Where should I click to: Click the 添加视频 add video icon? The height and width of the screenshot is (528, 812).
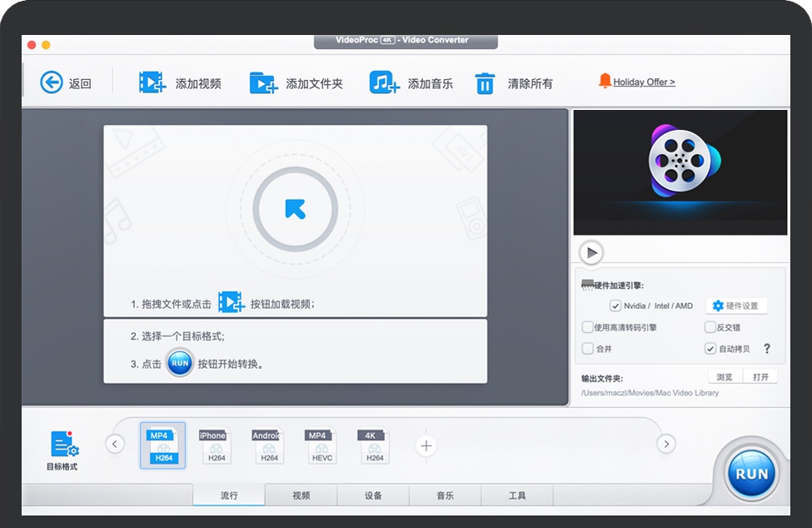pyautogui.click(x=152, y=82)
